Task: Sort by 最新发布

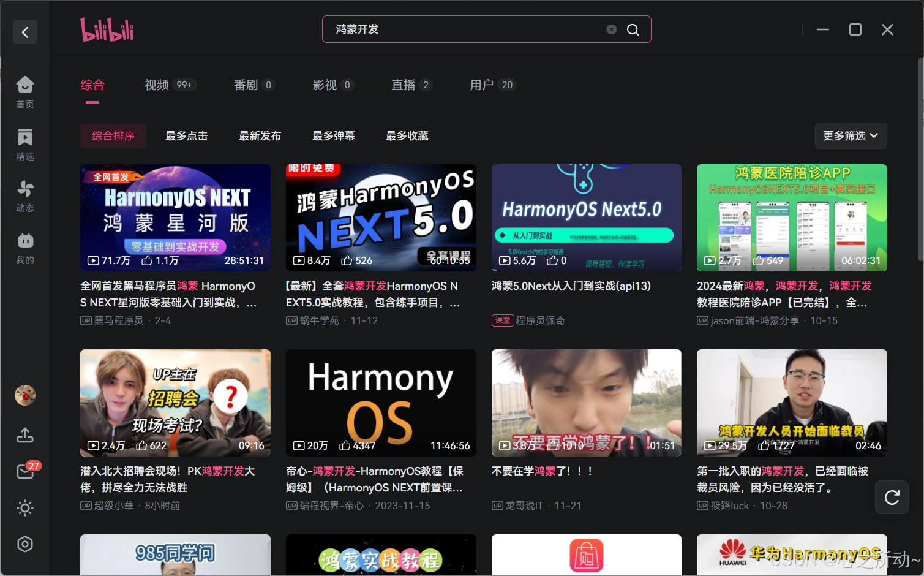Action: (x=260, y=136)
